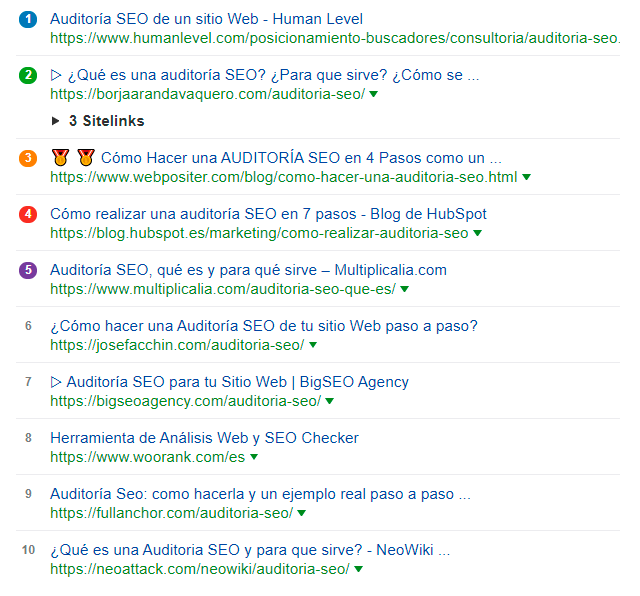Click the blog.hubspot.es marketing URL
This screenshot has height=596, width=640.
[x=259, y=233]
